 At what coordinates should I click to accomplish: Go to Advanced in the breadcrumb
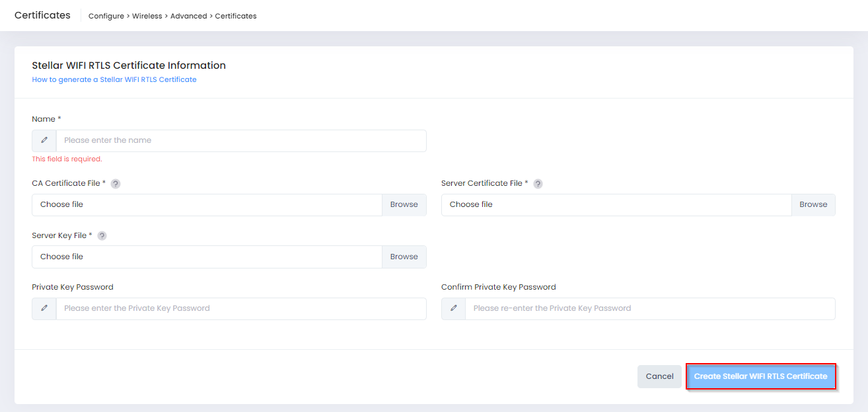189,16
